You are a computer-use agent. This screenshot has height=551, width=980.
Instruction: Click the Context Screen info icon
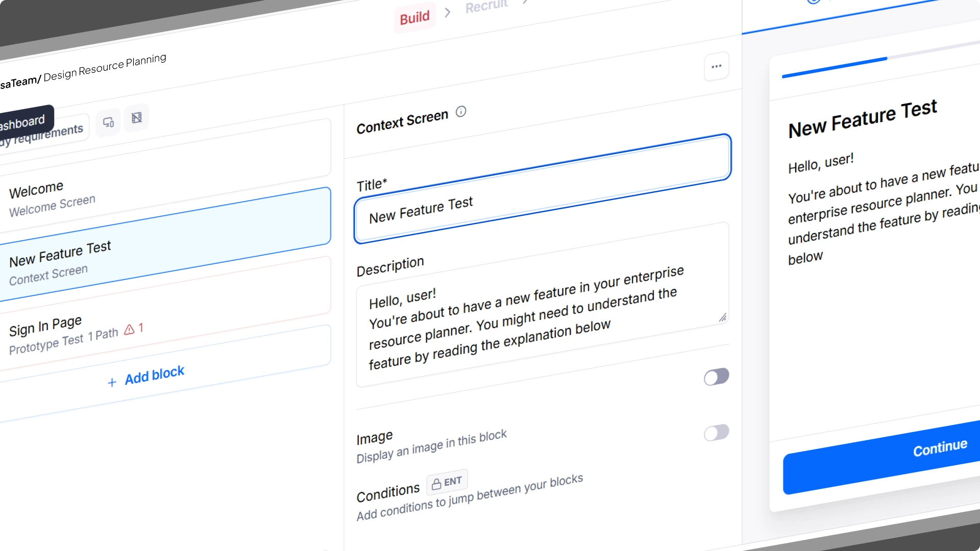pyautogui.click(x=461, y=112)
